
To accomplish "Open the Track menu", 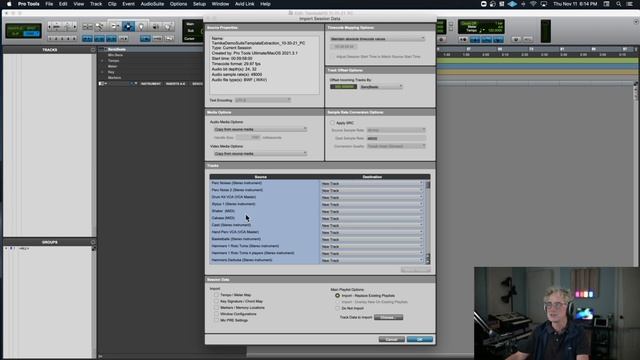I will tap(96, 4).
